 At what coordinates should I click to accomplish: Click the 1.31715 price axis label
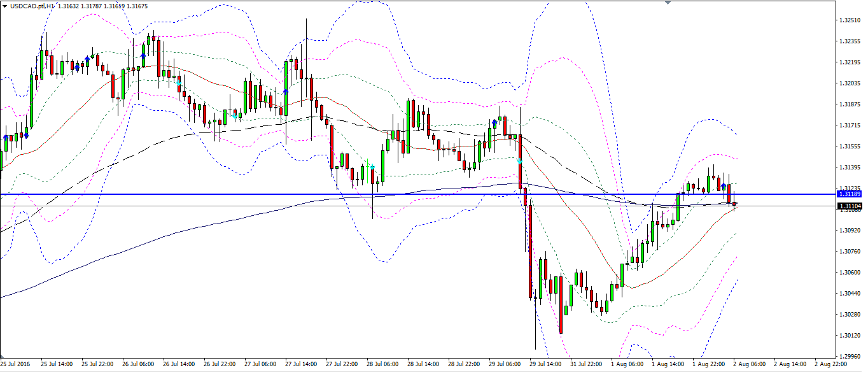(850, 125)
